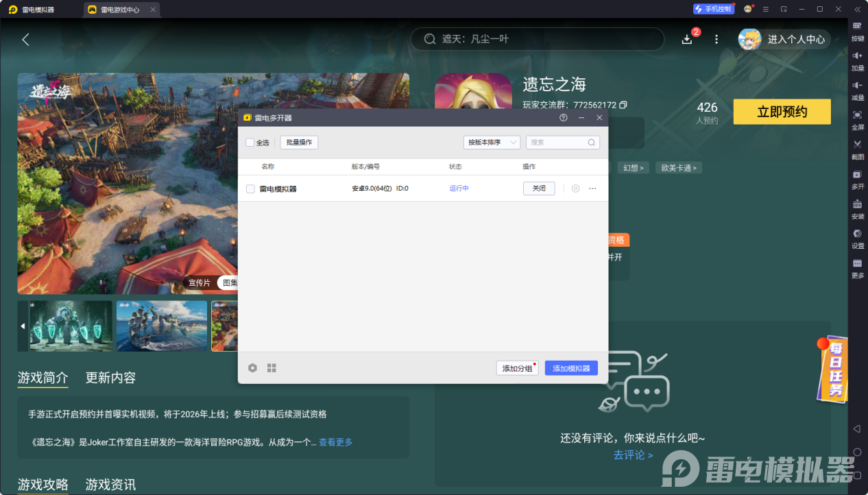Open the 按键 keymapping sidebar tool
868x495 pixels.
point(857,31)
